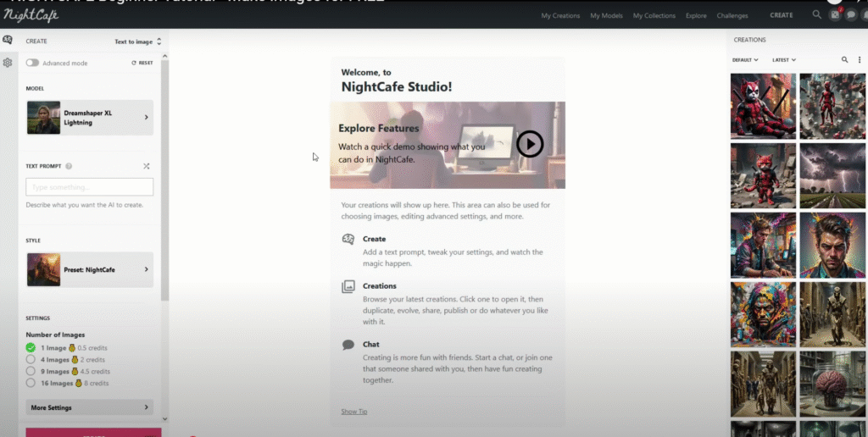Search within the Creations panel

click(845, 60)
